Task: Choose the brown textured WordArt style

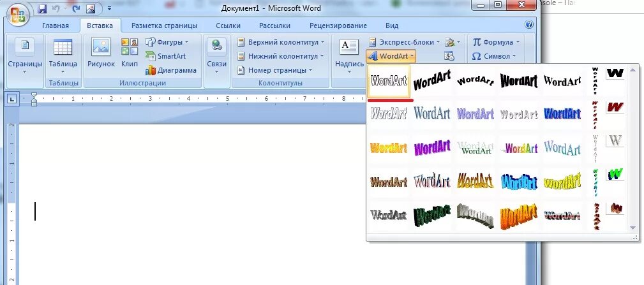Action: [389, 181]
